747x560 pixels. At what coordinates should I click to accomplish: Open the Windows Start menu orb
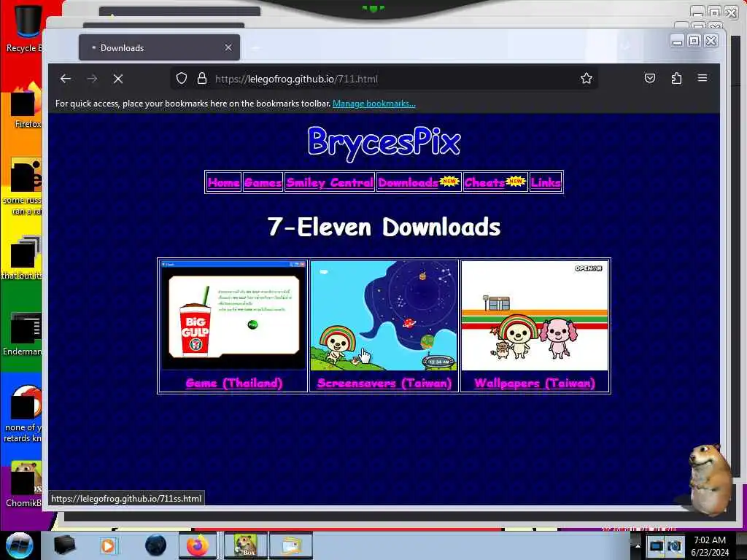point(19,545)
